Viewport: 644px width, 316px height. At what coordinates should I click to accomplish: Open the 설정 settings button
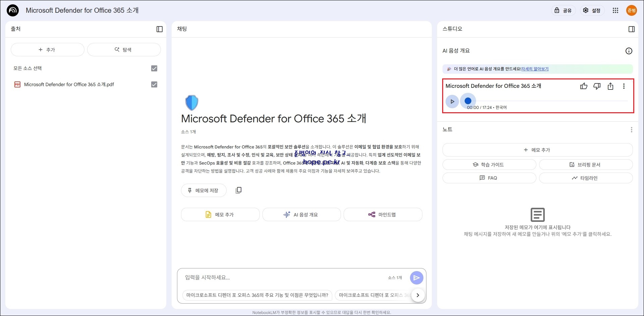tap(592, 10)
